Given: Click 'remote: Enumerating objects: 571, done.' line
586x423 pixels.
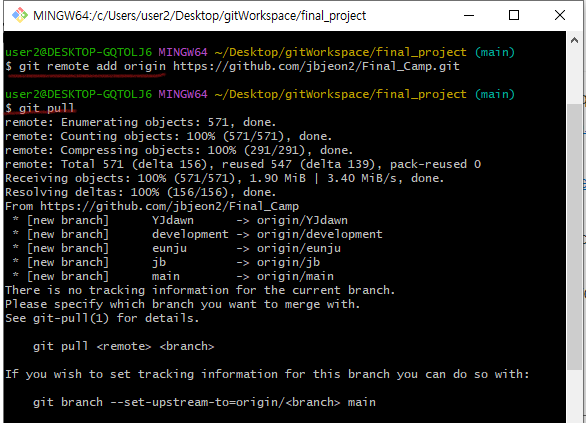Looking at the screenshot, I should point(141,122).
